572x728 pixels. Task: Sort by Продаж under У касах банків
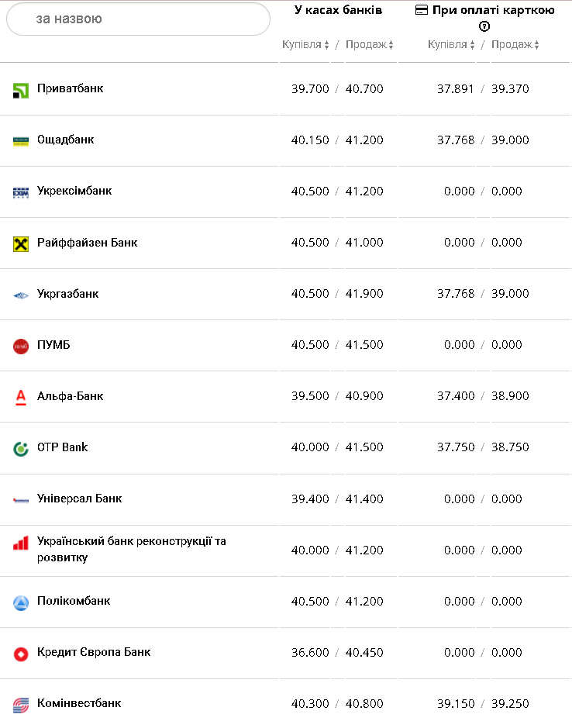(370, 45)
